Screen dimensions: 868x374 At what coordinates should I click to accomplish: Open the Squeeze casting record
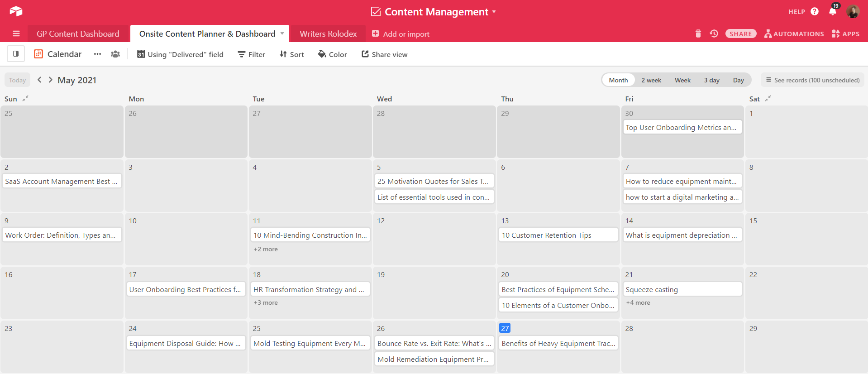[682, 289]
